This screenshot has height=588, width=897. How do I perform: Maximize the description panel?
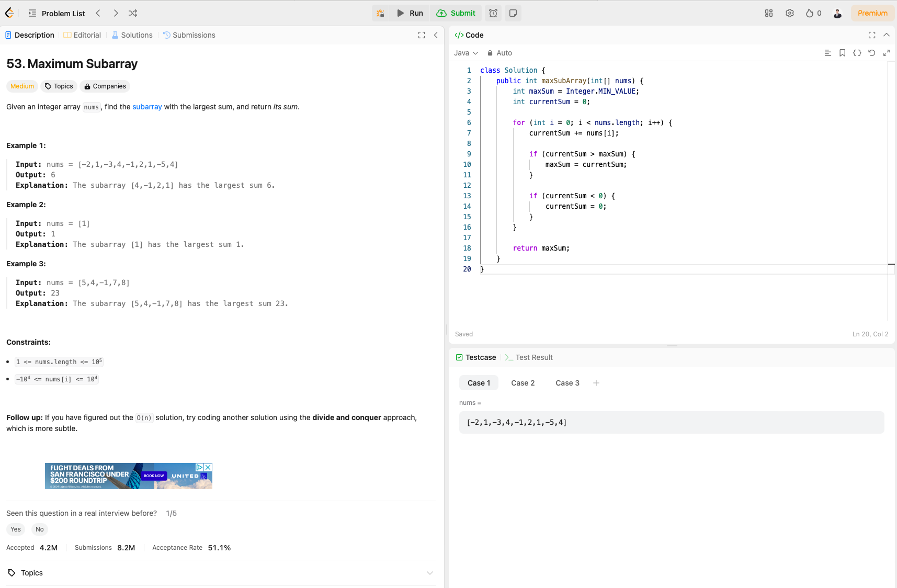[x=422, y=35]
